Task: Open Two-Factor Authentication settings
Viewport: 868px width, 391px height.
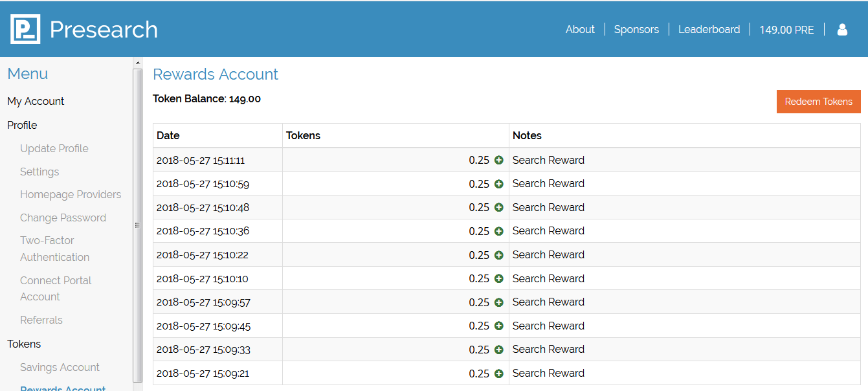Action: pos(54,249)
